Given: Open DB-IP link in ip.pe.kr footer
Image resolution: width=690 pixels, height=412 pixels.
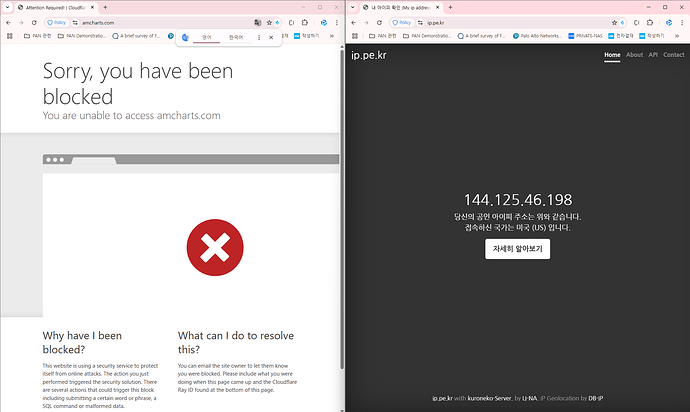Looking at the screenshot, I should tap(596, 398).
